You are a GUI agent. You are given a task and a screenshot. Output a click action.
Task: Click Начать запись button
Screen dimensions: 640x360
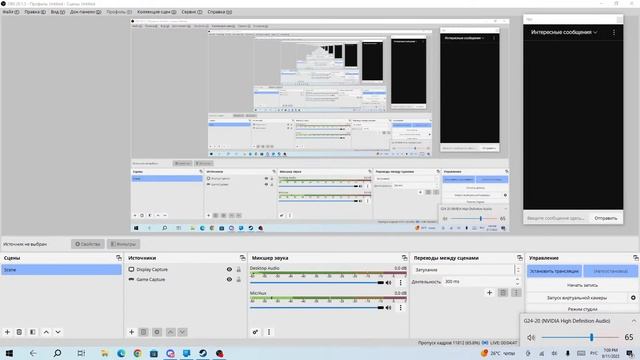point(582,285)
